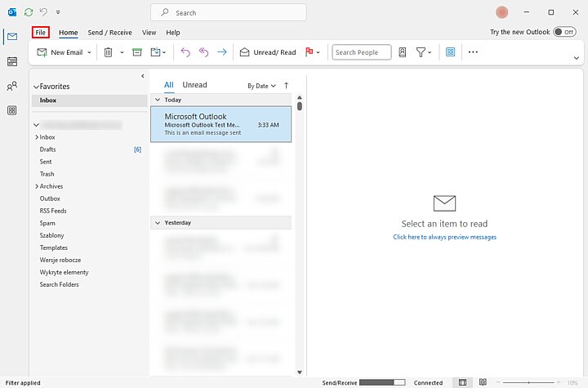Image resolution: width=588 pixels, height=388 pixels.
Task: Open the Microsoft Outlook Test Message email
Action: [220, 124]
